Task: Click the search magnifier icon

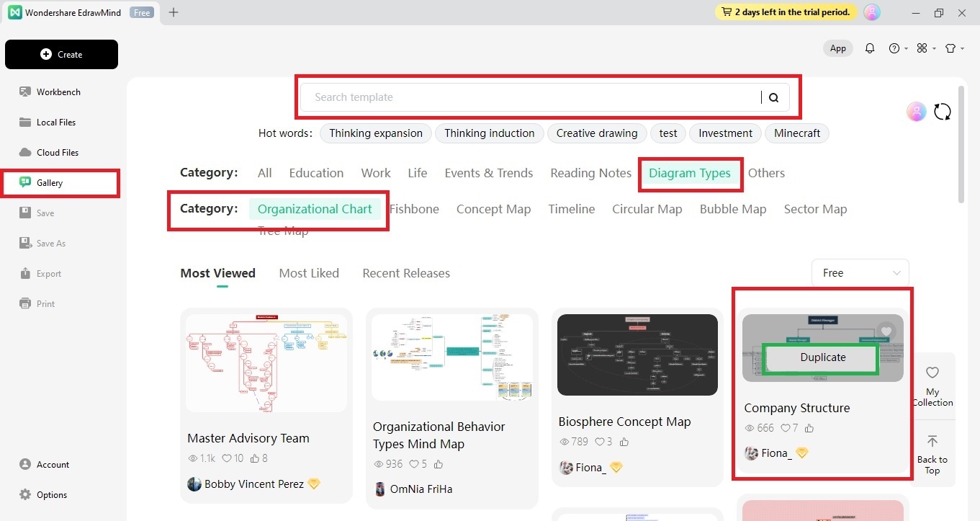Action: point(774,98)
